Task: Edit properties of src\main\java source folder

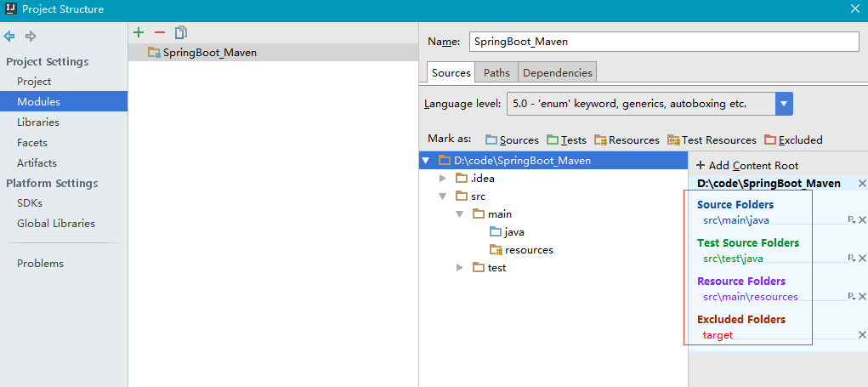Action: click(x=852, y=220)
